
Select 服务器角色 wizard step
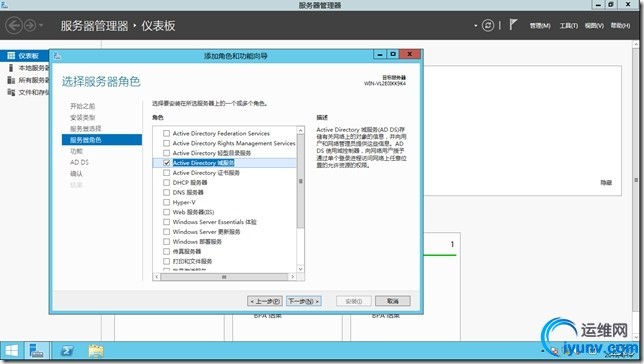coord(102,140)
